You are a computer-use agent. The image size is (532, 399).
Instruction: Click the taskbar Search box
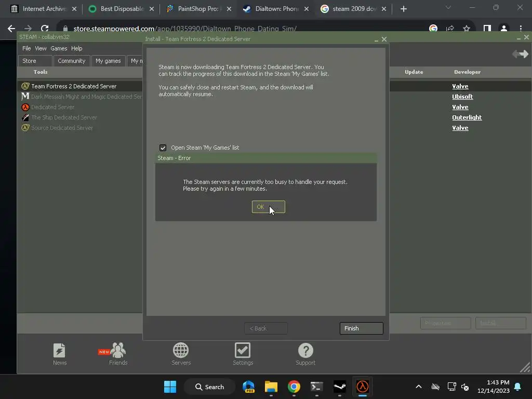pos(209,387)
